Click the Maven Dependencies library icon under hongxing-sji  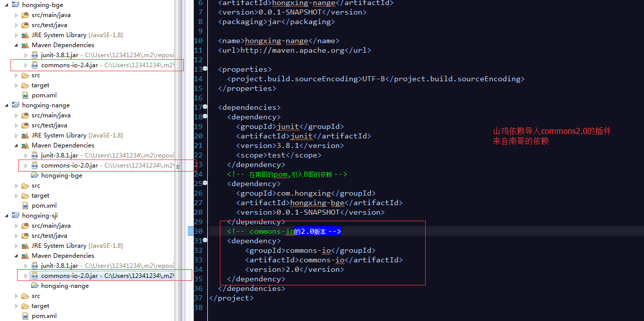(25, 256)
